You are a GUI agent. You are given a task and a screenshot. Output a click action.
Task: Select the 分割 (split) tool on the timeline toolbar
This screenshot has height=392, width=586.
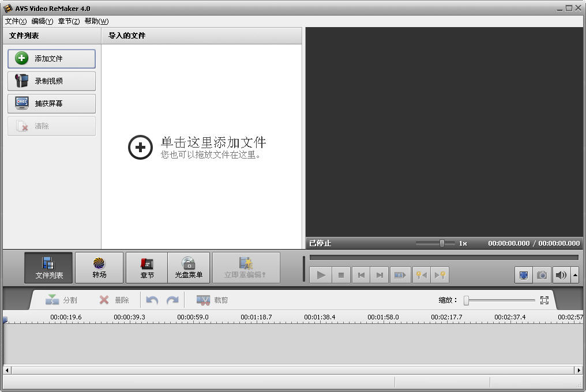point(61,300)
